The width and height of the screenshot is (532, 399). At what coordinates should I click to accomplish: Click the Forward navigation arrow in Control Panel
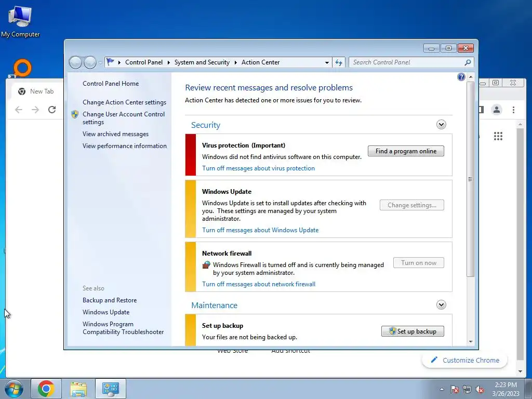point(90,62)
